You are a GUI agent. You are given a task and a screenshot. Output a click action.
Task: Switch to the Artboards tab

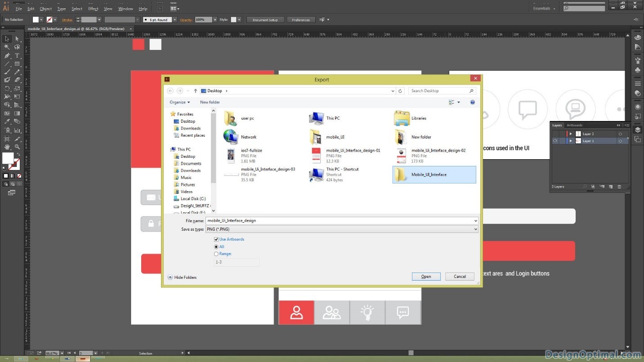(574, 125)
